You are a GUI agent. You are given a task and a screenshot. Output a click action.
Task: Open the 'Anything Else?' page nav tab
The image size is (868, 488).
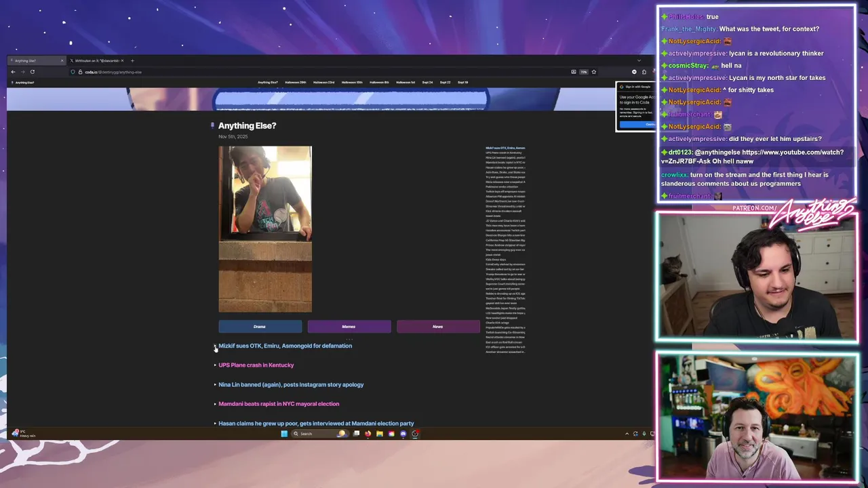[268, 83]
